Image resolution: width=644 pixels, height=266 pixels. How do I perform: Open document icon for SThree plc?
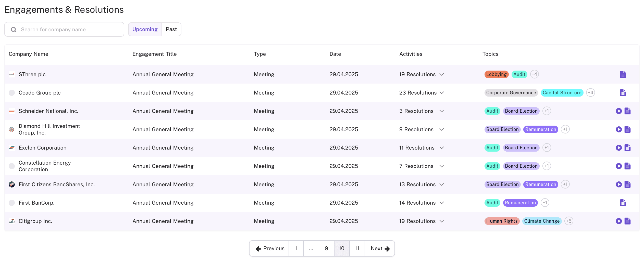(623, 74)
